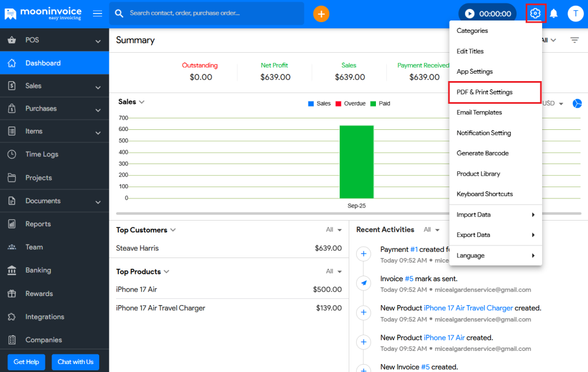This screenshot has width=588, height=372.
Task: Open the summary filter icon
Action: [574, 40]
